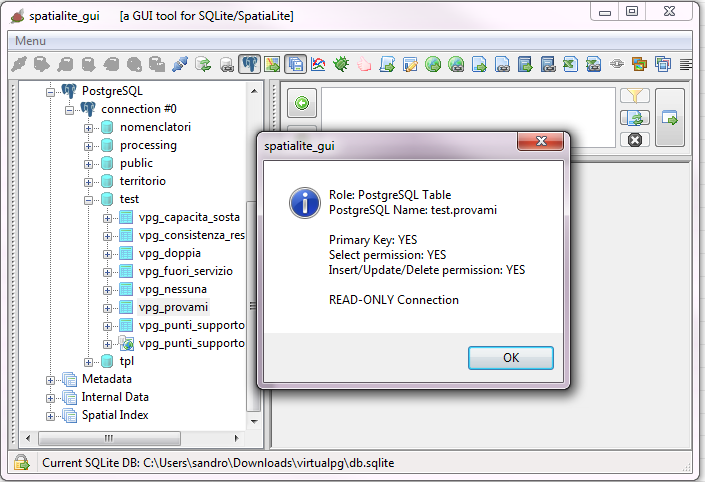Image resolution: width=705 pixels, height=482 pixels.
Task: Expand the tpl schema node
Action: pyautogui.click(x=88, y=362)
